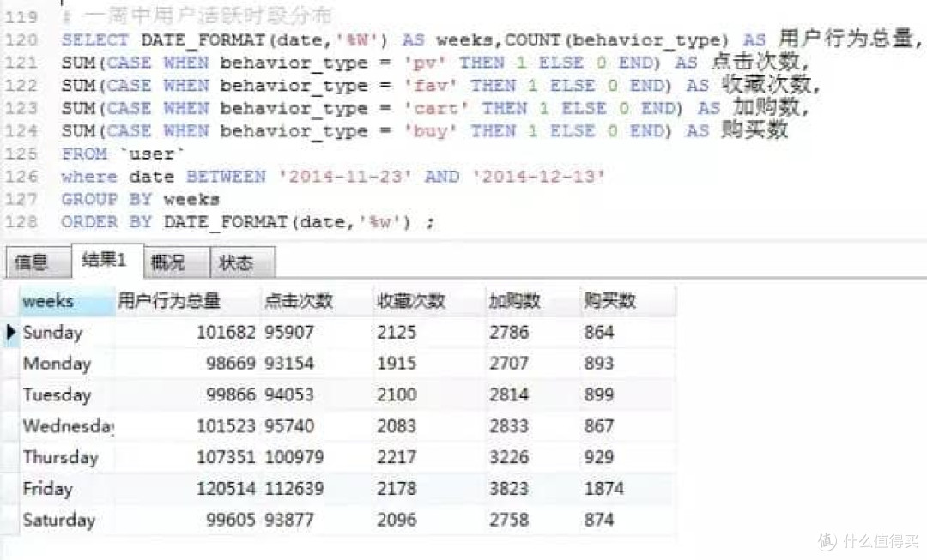927x560 pixels.
Task: Click the 购买数 value 929
Action: [x=599, y=457]
